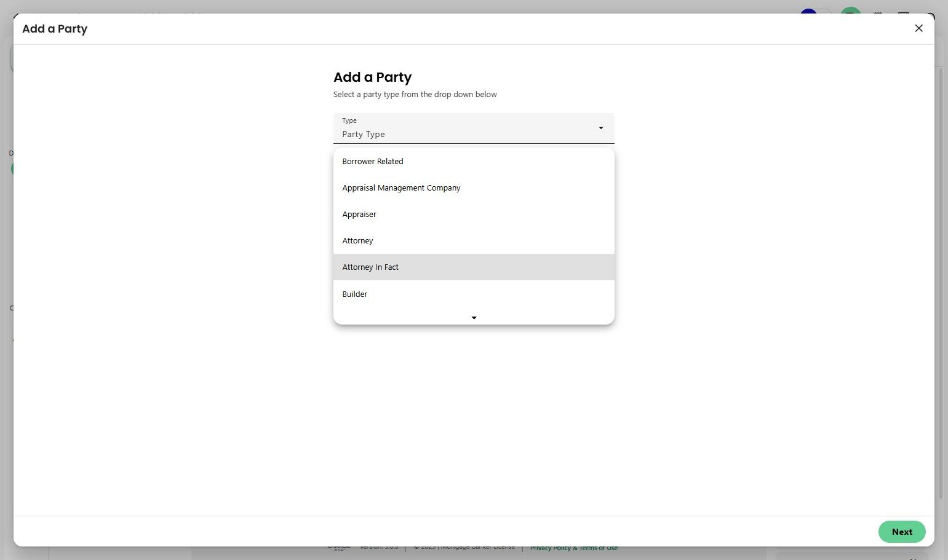Click the bold 'Add a Party' heading
This screenshot has height=560, width=948.
[x=372, y=77]
